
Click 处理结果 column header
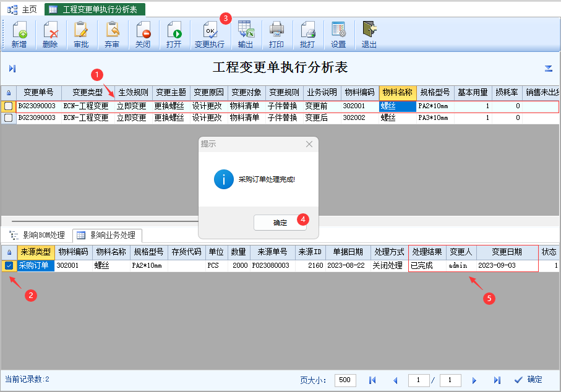[x=427, y=252]
